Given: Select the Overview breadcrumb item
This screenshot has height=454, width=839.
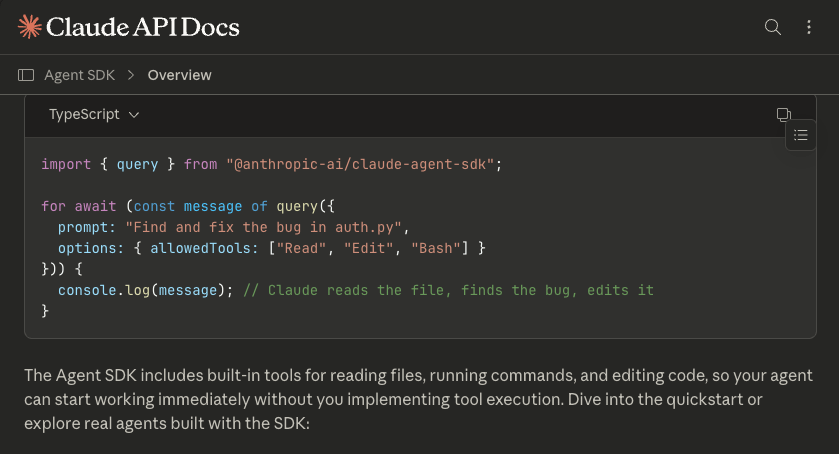Looking at the screenshot, I should (179, 75).
